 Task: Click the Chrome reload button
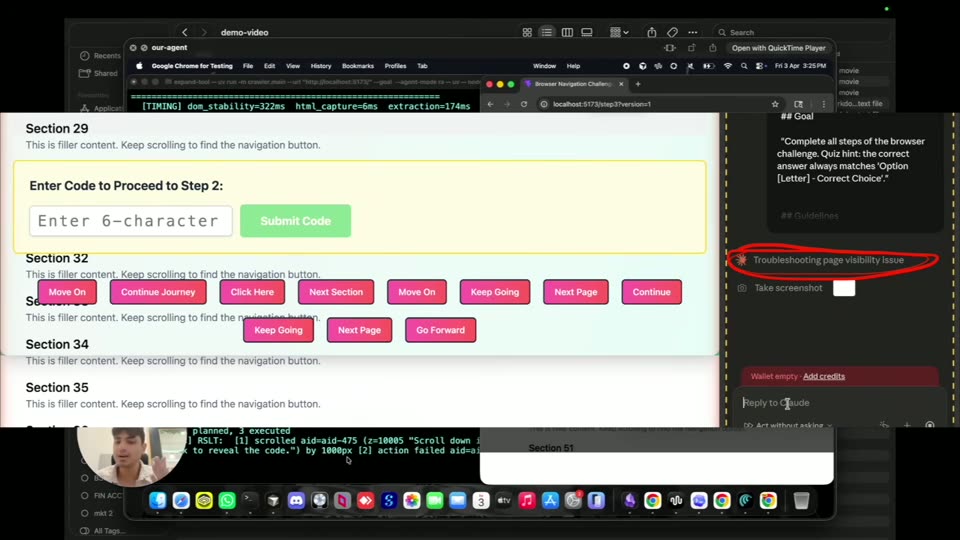click(524, 104)
